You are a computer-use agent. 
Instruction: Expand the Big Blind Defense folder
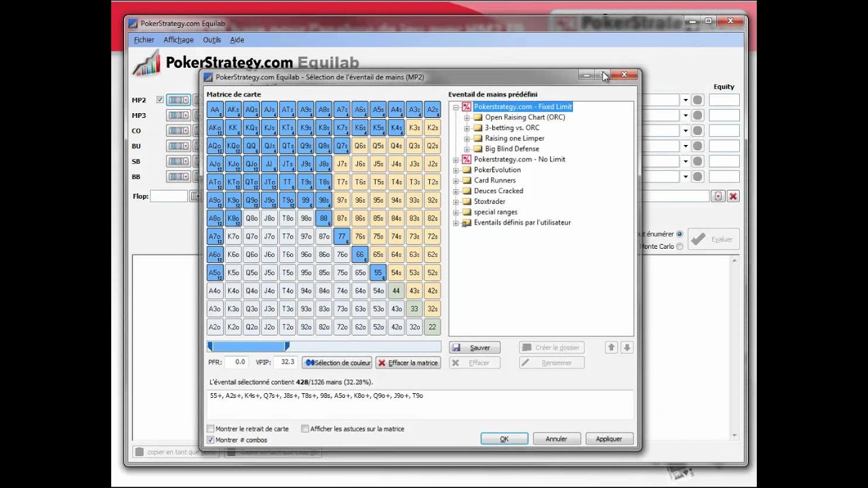point(467,149)
